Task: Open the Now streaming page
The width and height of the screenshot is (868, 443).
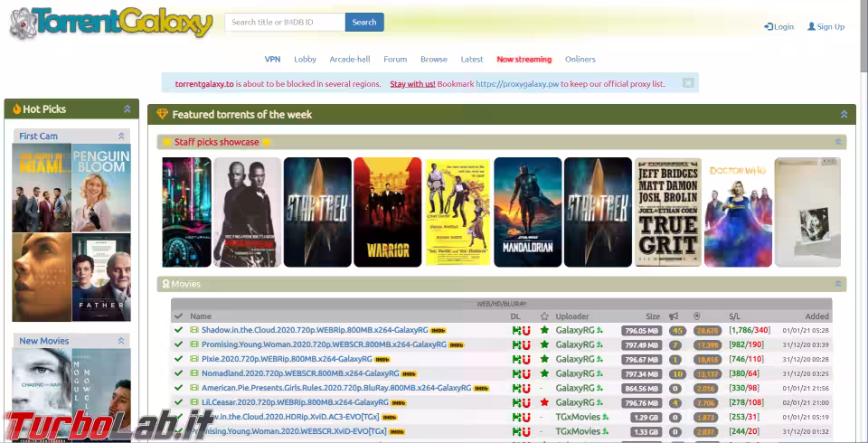Action: (524, 60)
